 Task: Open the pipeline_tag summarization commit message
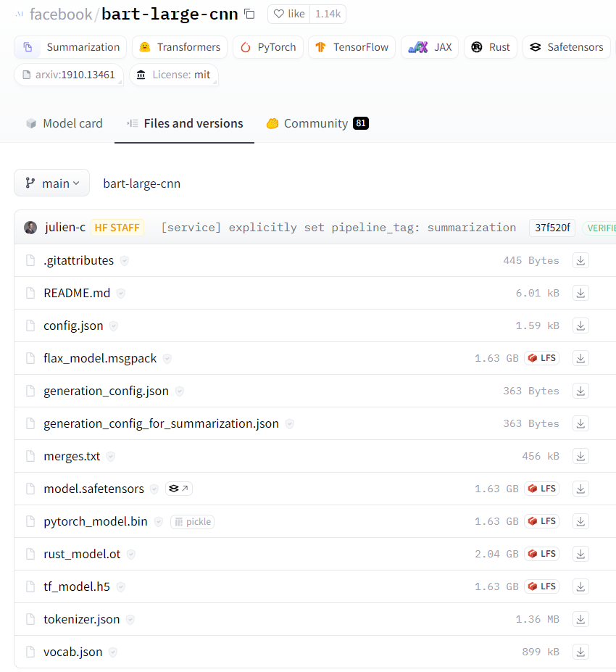click(338, 227)
